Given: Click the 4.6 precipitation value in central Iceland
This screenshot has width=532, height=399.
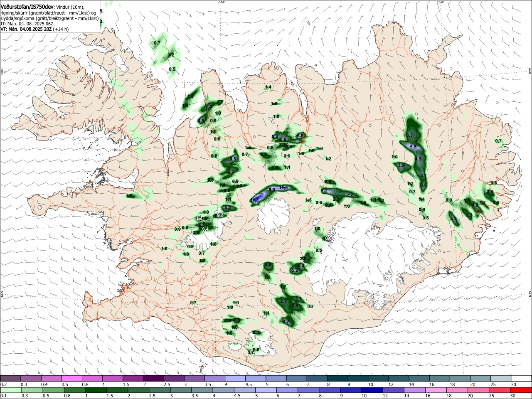Looking at the screenshot, I should click(350, 195).
